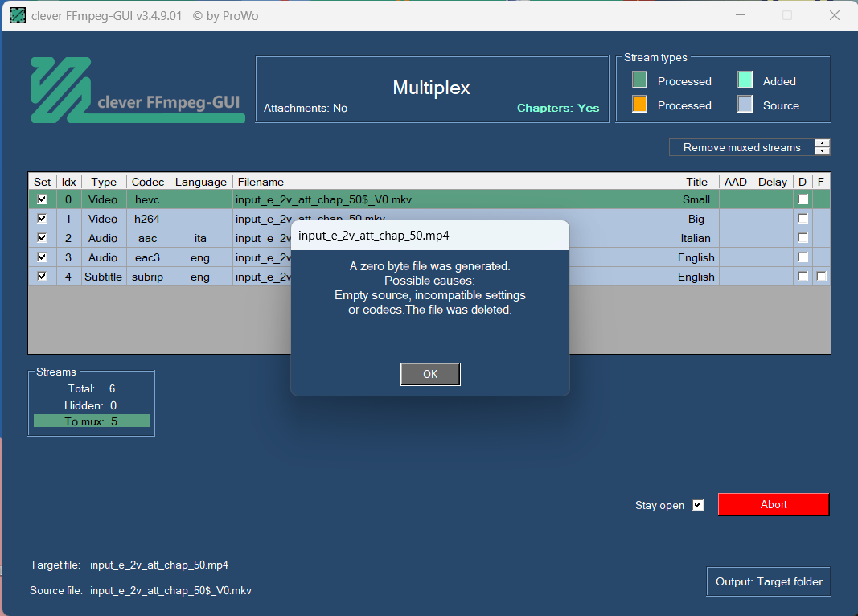This screenshot has width=858, height=616.
Task: Tick the D checkbox for Subtitle row
Action: point(803,277)
